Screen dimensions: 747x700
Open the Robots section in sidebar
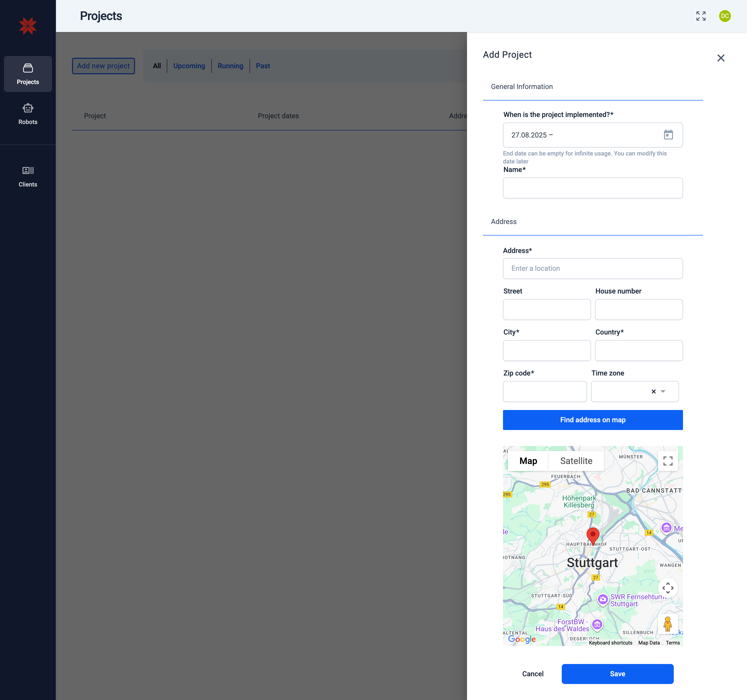[28, 114]
